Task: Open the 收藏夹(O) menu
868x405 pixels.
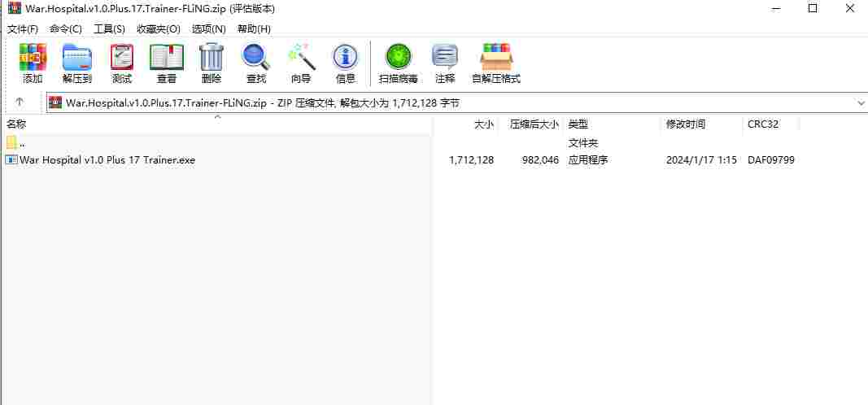Action: (159, 28)
